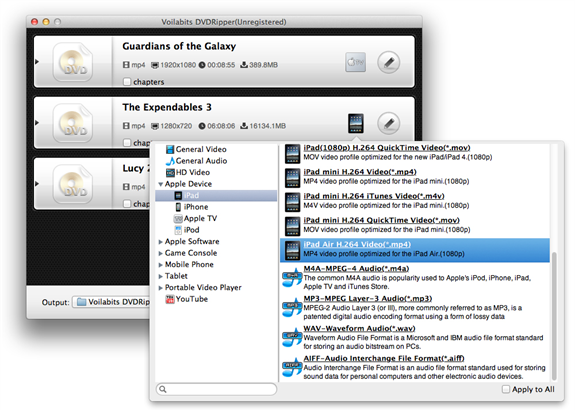Expand the Guardians of the Galaxy row arrow
Image resolution: width=575 pixels, height=411 pixels.
coord(37,62)
